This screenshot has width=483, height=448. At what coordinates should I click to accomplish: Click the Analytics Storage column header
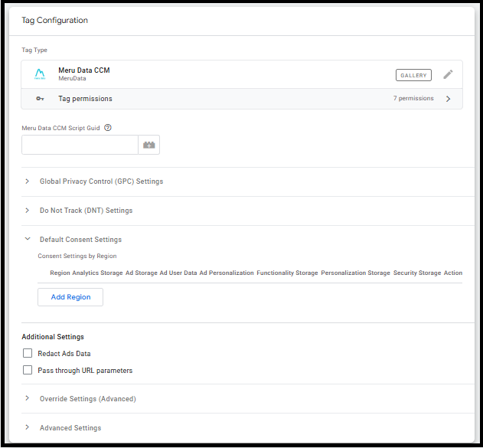point(97,273)
